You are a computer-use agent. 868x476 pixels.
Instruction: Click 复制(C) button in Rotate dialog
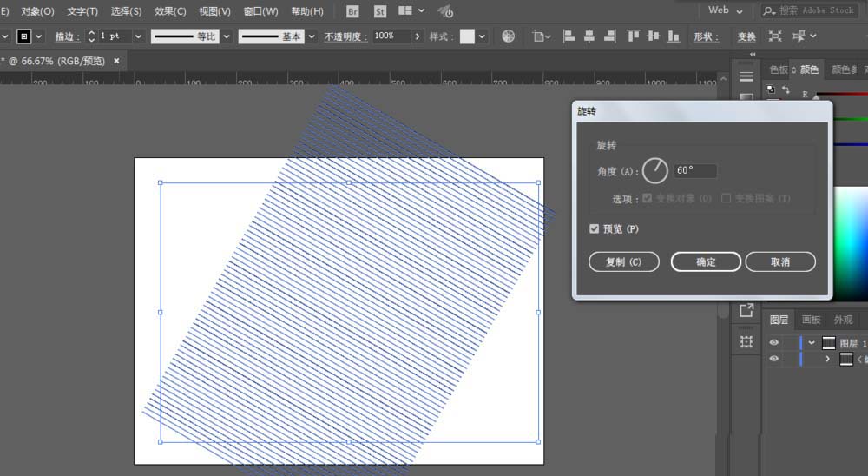(624, 261)
